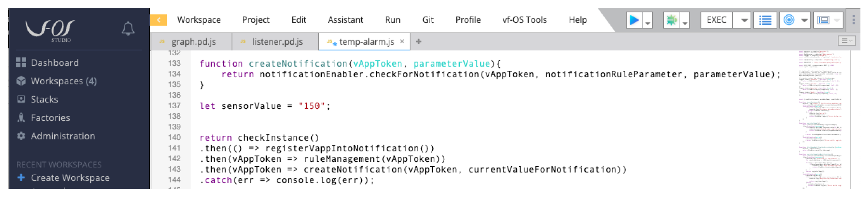The image size is (868, 199).
Task: Open the EXEC command dropdown
Action: [744, 20]
